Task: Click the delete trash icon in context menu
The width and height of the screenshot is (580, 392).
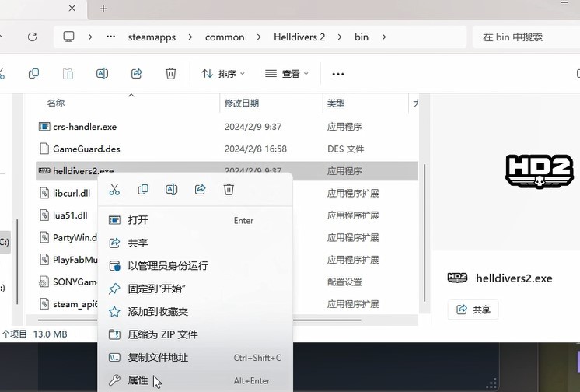Action: [229, 189]
